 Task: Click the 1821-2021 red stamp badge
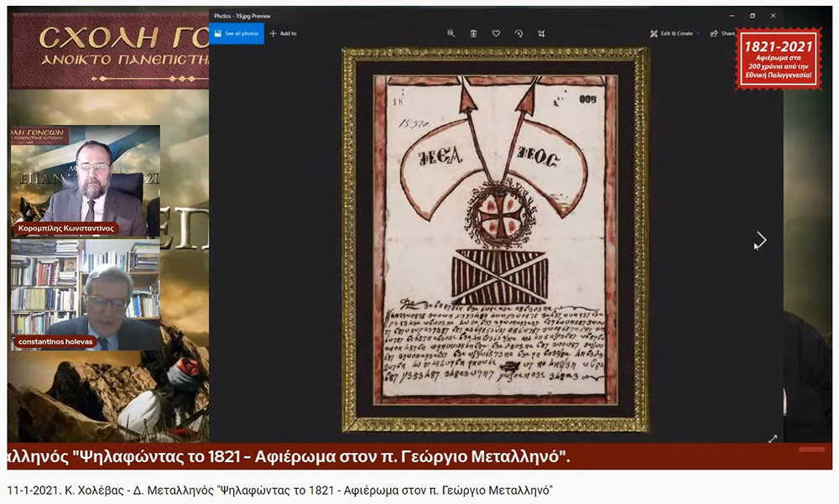tap(779, 59)
